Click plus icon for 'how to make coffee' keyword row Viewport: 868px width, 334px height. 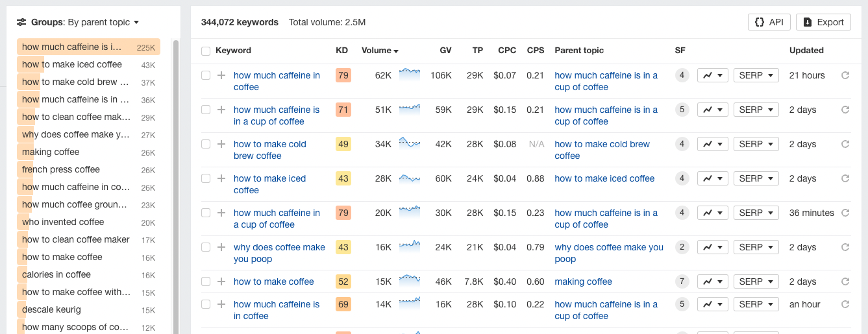coord(221,281)
